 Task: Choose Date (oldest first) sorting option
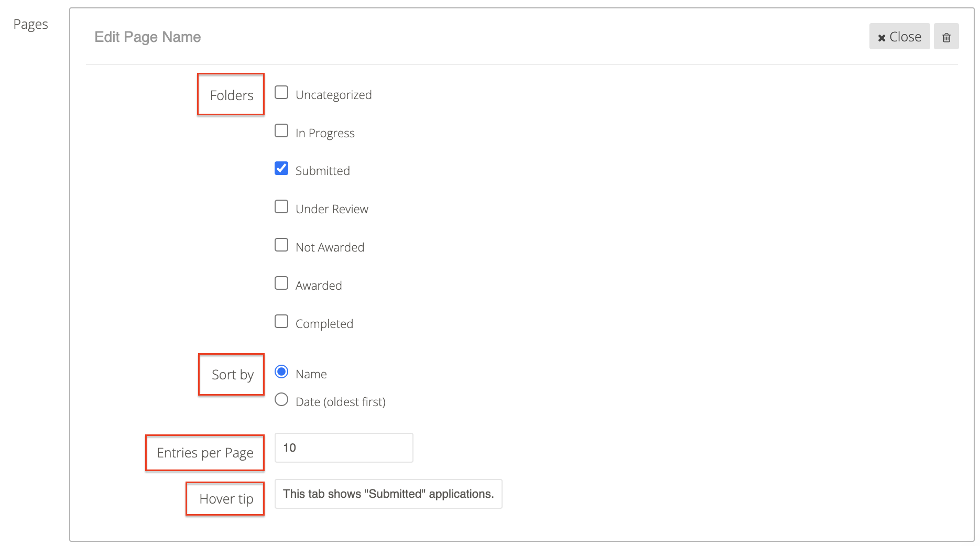point(281,399)
